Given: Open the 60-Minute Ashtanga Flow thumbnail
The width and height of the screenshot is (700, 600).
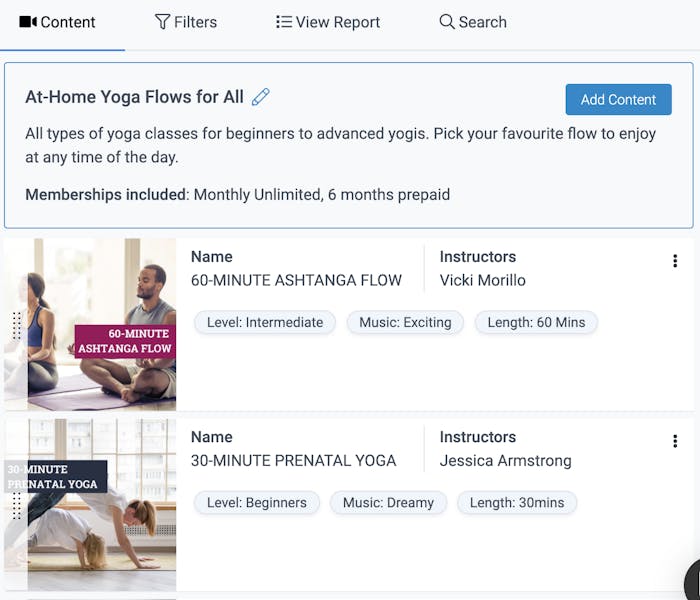Looking at the screenshot, I should (90, 324).
